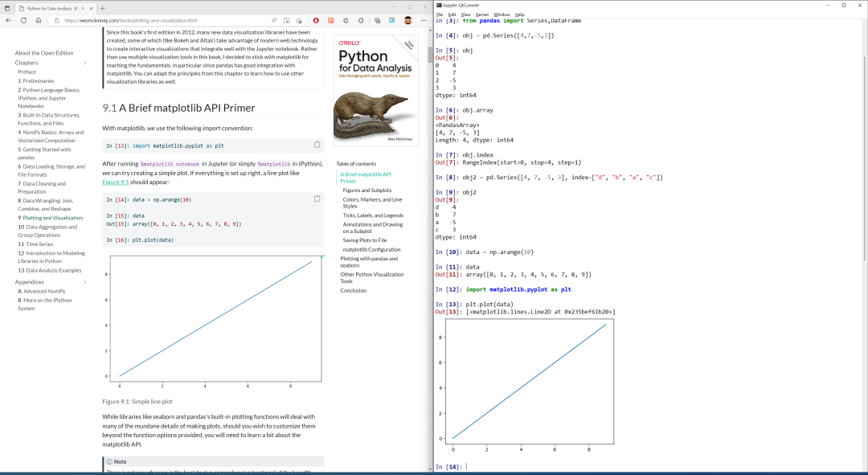Expand the Appendices section in the sidebar
868x475 pixels.
click(84, 281)
